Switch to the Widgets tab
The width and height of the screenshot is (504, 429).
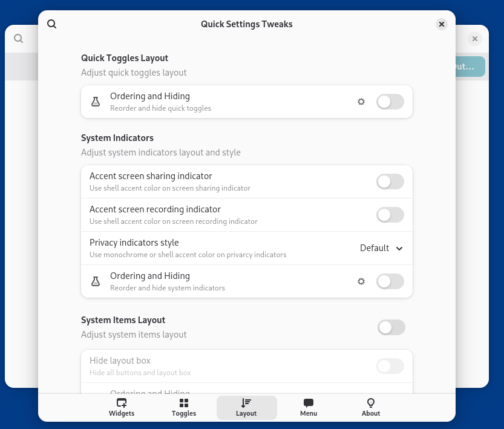(122, 407)
